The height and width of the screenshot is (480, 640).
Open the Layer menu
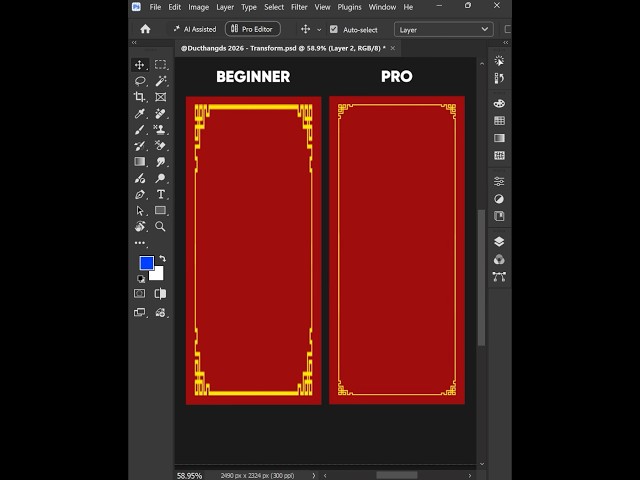click(225, 7)
